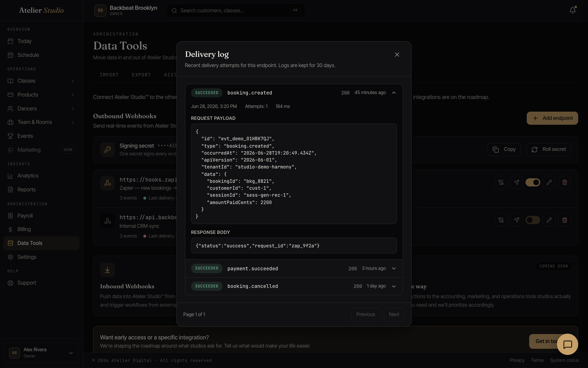This screenshot has width=588, height=368.
Task: Click the Terms footer link
Action: coord(537,360)
